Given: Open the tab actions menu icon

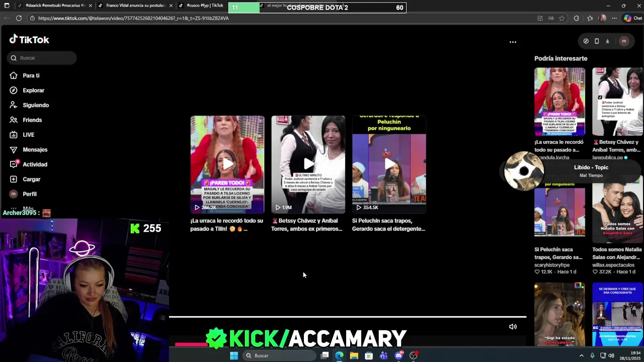Looking at the screenshot, I should tap(7, 6).
